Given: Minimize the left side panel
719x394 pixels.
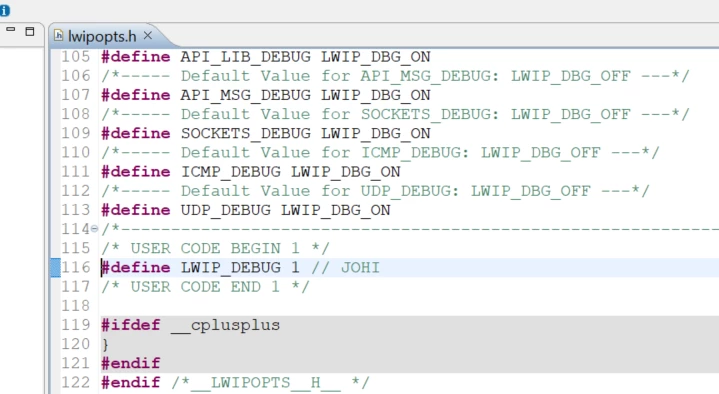Looking at the screenshot, I should [11, 29].
